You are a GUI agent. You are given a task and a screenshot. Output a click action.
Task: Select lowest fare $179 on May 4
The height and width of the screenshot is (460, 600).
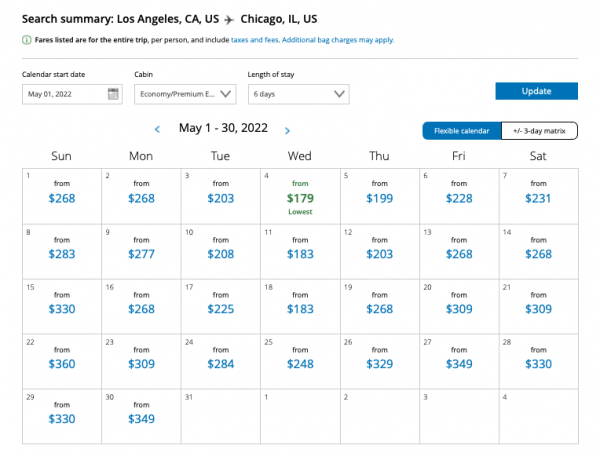point(300,199)
